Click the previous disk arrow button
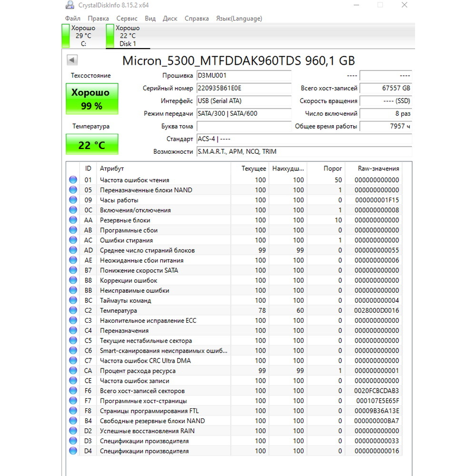Screen dimensions: 476x476 tap(72, 60)
